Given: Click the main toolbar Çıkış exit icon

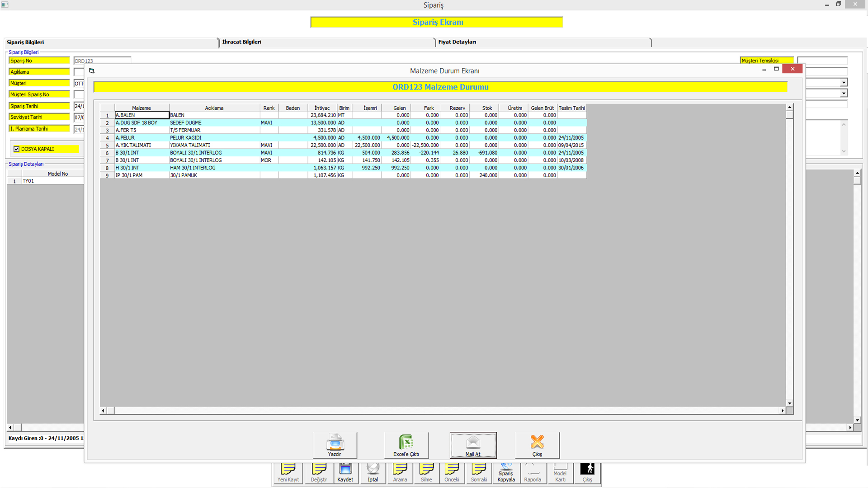Looking at the screenshot, I should (587, 470).
